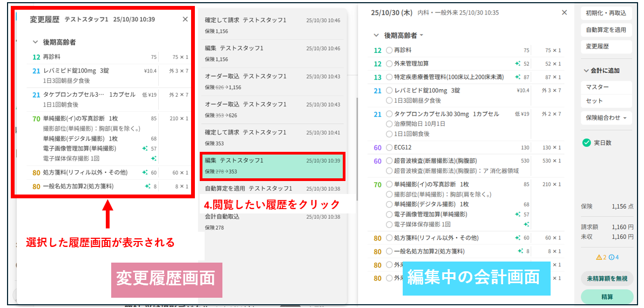The height and width of the screenshot is (308, 644).
Task: Open the 保険組合わせ dropdown
Action: (x=606, y=118)
